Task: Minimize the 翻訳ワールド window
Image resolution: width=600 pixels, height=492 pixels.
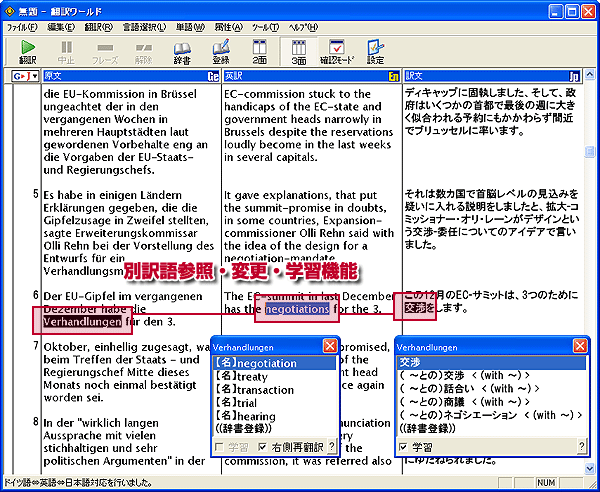Action: [555, 12]
